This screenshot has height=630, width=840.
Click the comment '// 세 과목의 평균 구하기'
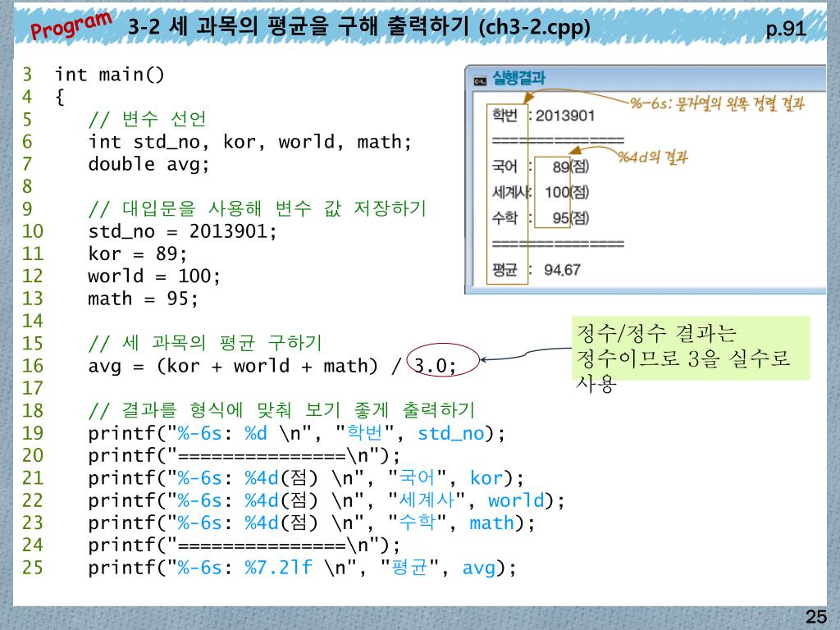point(205,342)
